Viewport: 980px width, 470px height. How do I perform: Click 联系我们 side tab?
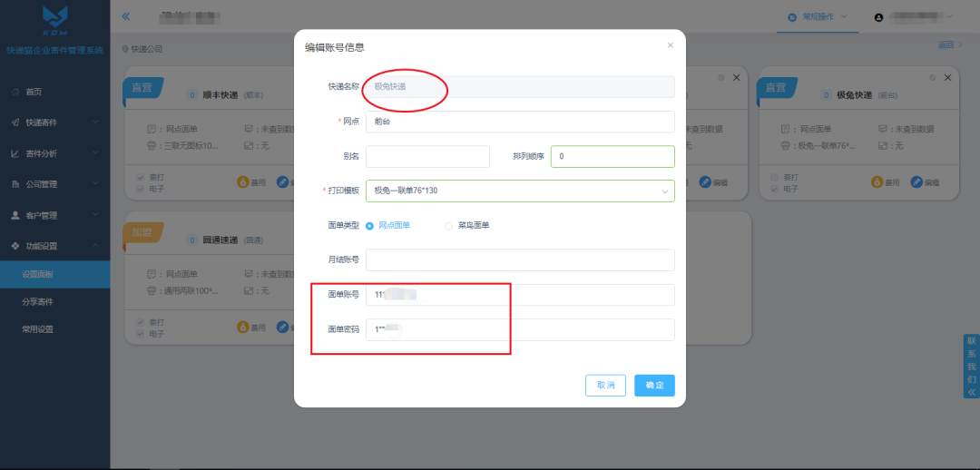pyautogui.click(x=971, y=367)
